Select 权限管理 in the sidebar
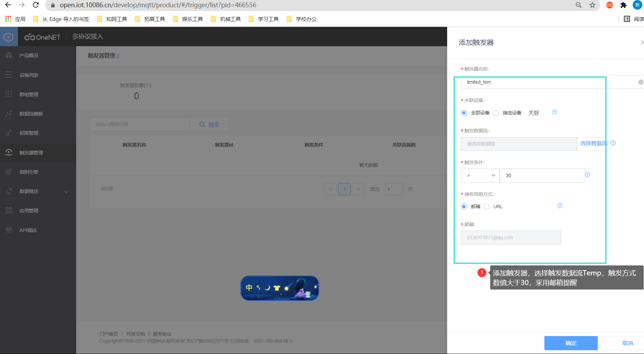The width and height of the screenshot is (644, 354). coord(29,133)
